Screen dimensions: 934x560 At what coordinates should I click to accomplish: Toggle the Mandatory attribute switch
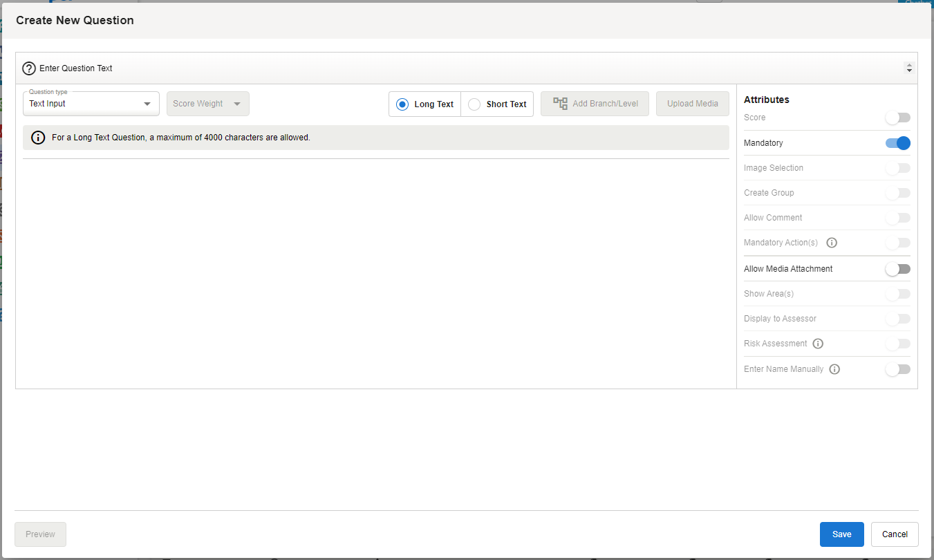point(898,143)
